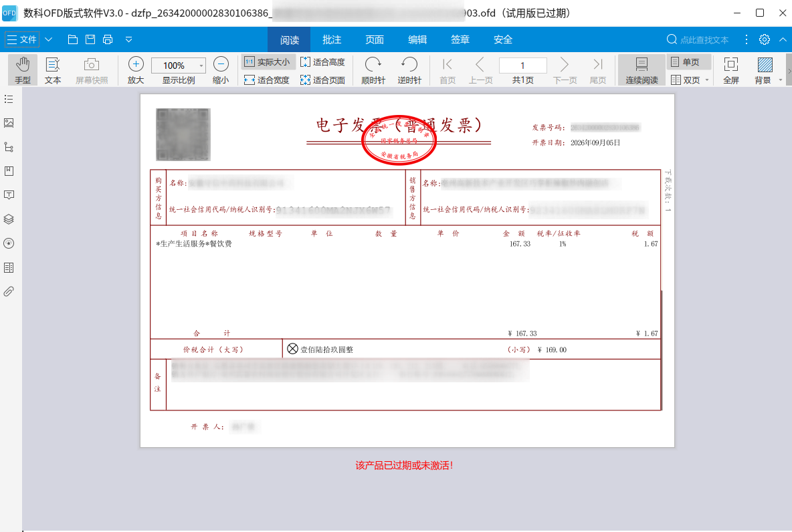The height and width of the screenshot is (532, 792).
Task: Go to the previous page (上一页)
Action: (x=480, y=70)
